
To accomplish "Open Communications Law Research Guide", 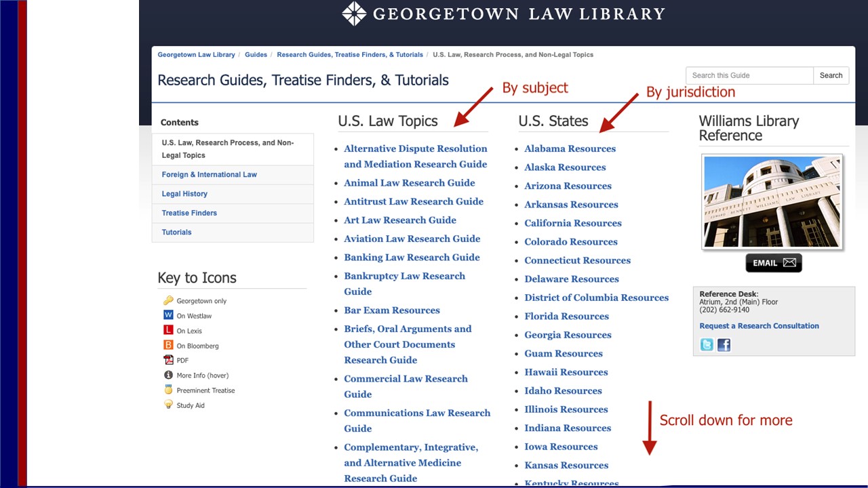I will [x=417, y=420].
